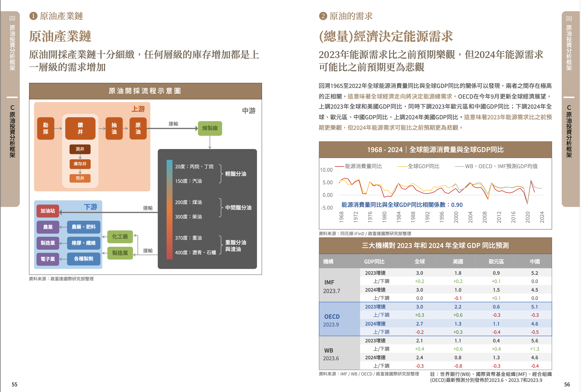Click the correlation coefficient 0.90 caption in the chart
The image size is (581, 392).
point(402,205)
